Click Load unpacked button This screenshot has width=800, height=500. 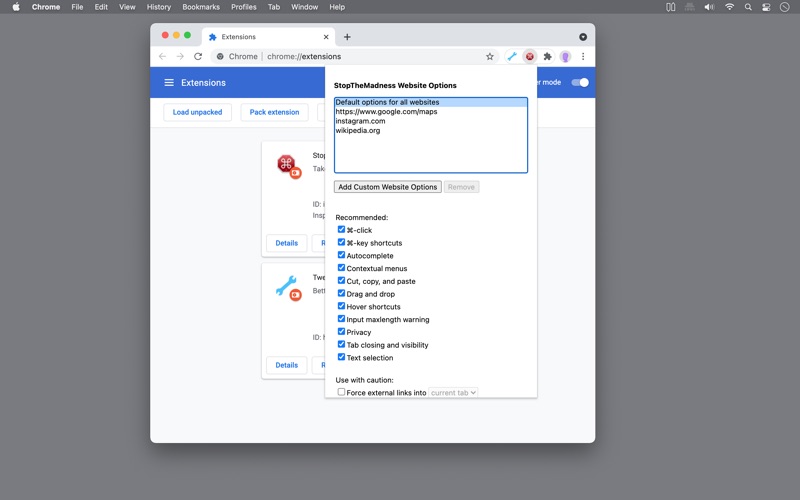tap(197, 112)
